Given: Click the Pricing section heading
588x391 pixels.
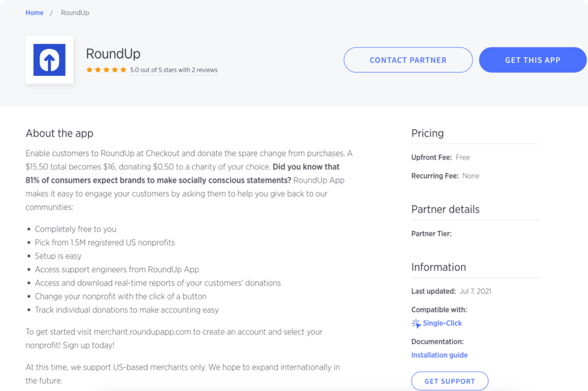Looking at the screenshot, I should click(x=427, y=133).
